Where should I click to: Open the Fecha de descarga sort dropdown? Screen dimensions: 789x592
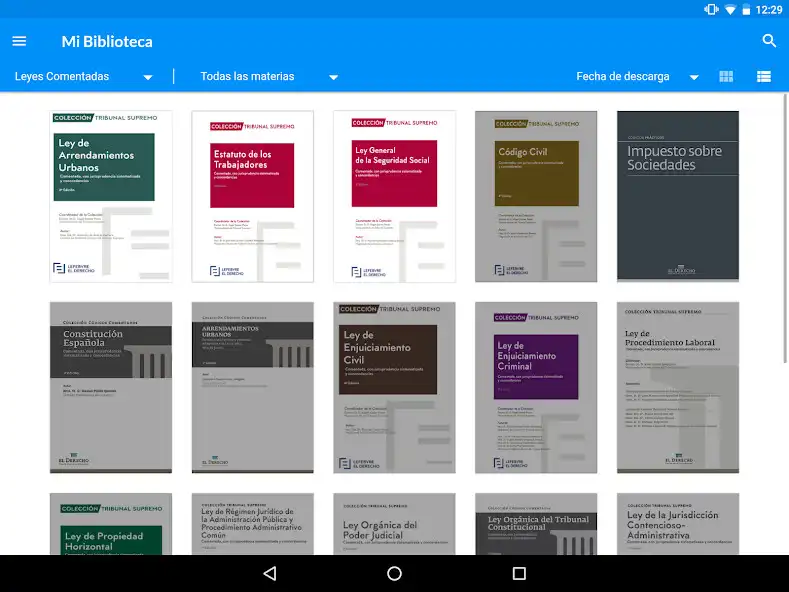pyautogui.click(x=637, y=77)
